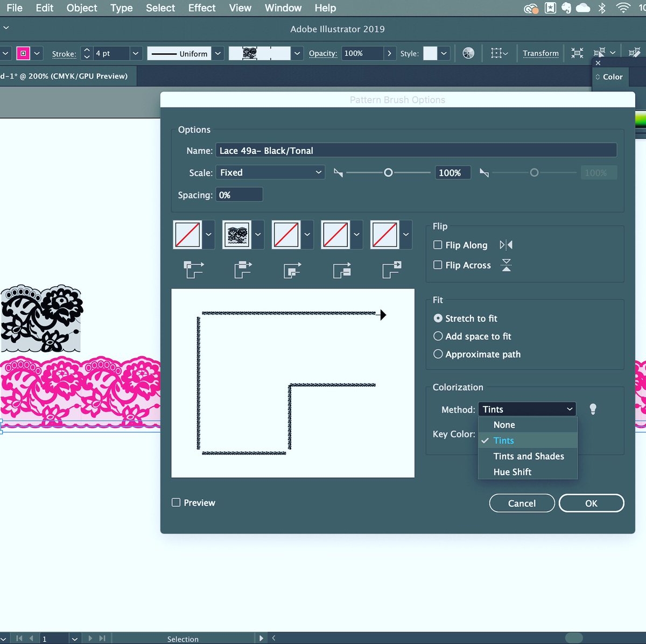Image resolution: width=646 pixels, height=644 pixels.
Task: Click the bookmark star menu bar icon
Action: 550,8
